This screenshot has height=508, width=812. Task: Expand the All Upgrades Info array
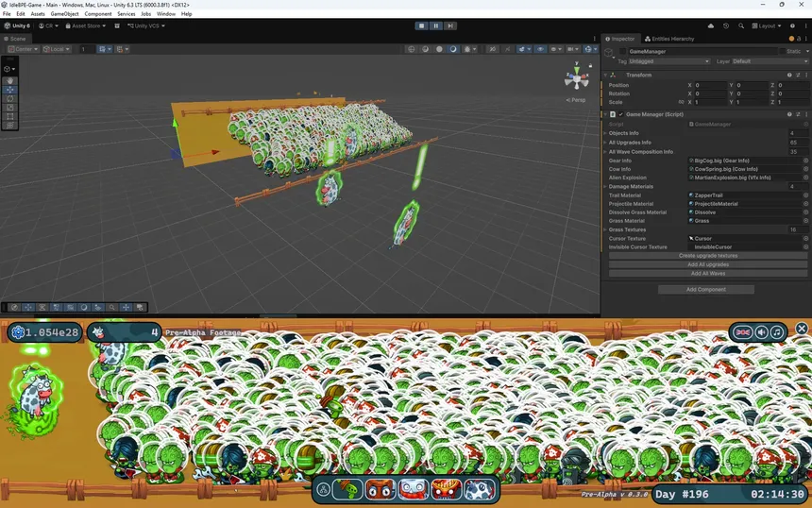[x=606, y=142]
